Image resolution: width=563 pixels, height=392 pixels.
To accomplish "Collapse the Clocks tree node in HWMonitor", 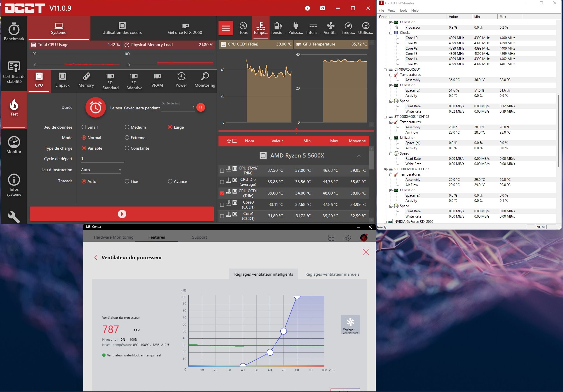I will coord(391,33).
